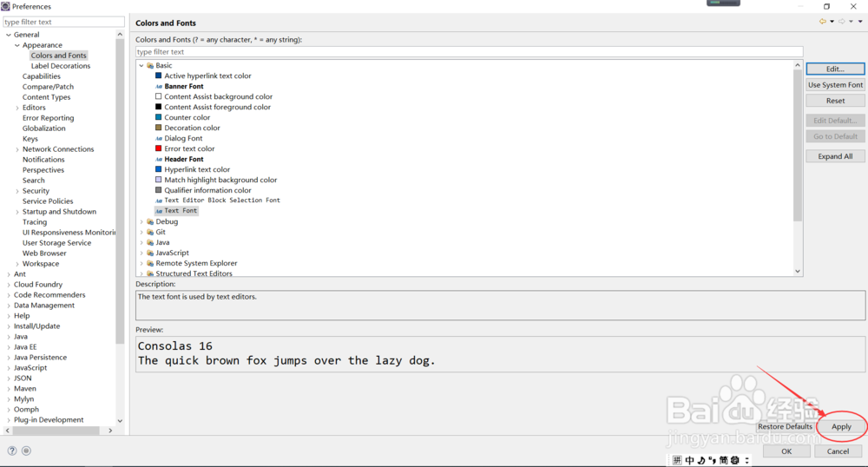Select Match highlight background color swatch
This screenshot has height=467, width=868.
[158, 180]
